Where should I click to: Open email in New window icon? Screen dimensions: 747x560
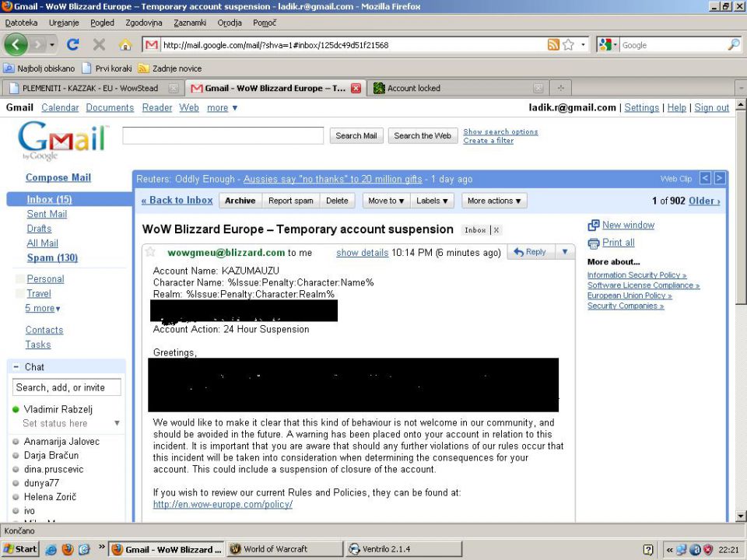[x=594, y=226]
